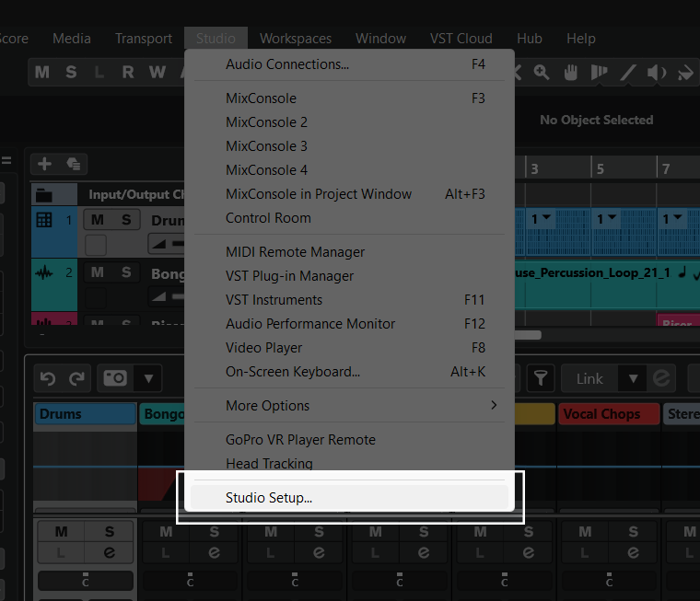The width and height of the screenshot is (700, 601).
Task: Close the Studio menu header
Action: tap(216, 39)
